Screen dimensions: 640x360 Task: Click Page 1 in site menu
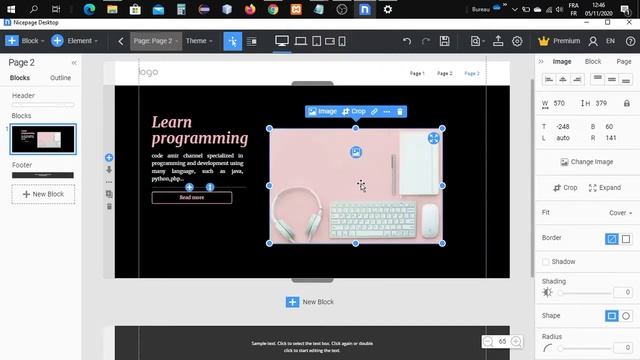pyautogui.click(x=417, y=73)
